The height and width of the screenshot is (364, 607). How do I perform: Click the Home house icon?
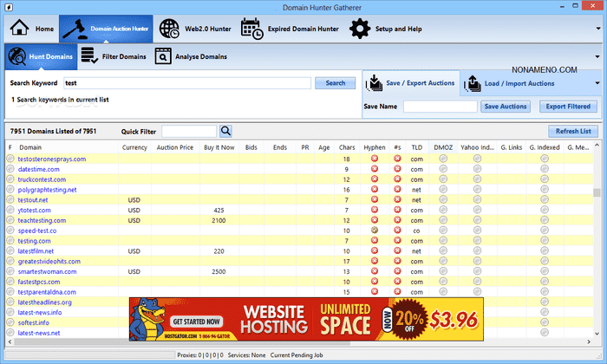20,29
